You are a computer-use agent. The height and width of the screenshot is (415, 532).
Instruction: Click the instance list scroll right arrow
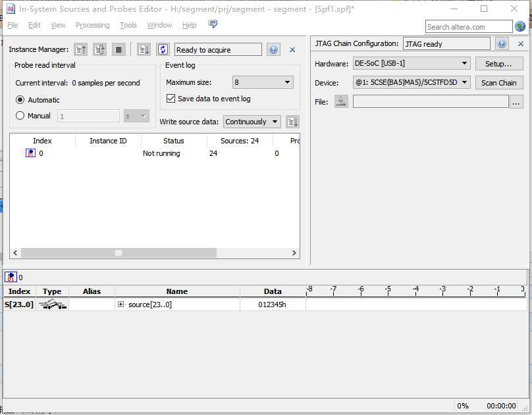[294, 253]
